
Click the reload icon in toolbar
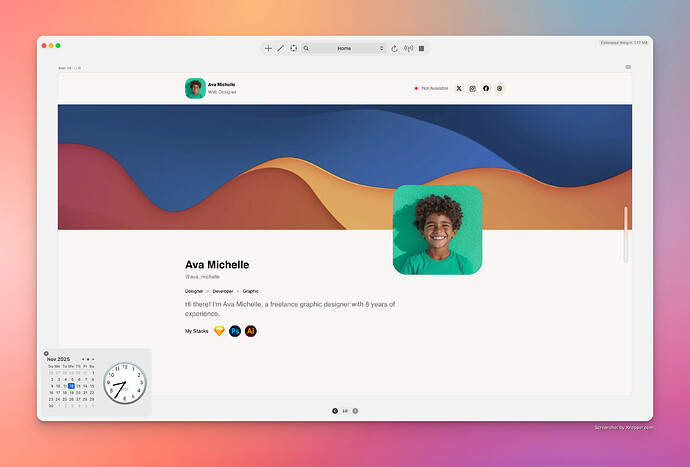coord(395,48)
